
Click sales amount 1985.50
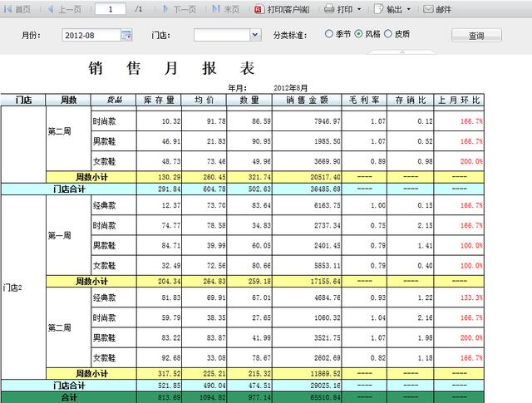pyautogui.click(x=327, y=141)
